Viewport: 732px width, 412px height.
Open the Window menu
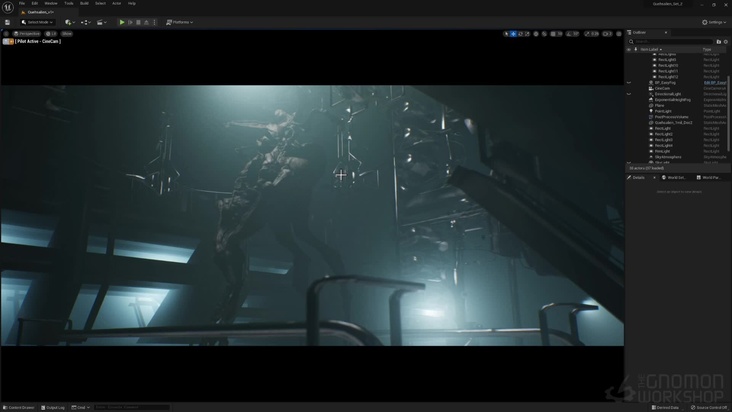(x=50, y=3)
